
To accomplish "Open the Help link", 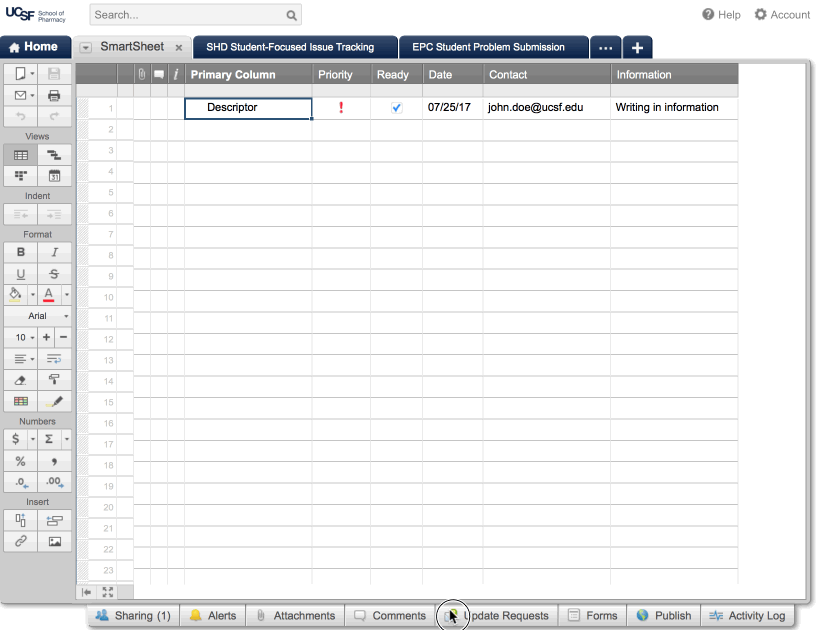I will pyautogui.click(x=721, y=15).
